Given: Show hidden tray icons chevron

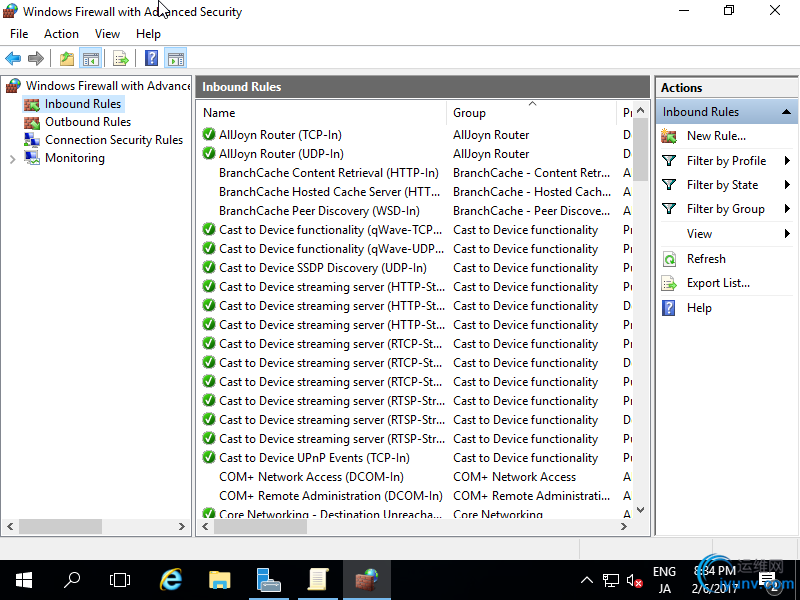Looking at the screenshot, I should coord(587,580).
